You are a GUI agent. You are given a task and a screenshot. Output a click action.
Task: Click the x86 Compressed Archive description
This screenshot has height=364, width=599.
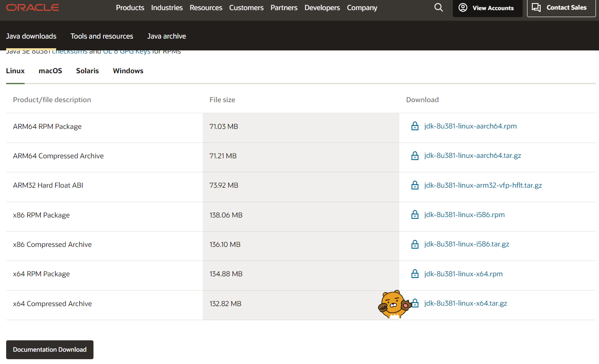tap(52, 244)
